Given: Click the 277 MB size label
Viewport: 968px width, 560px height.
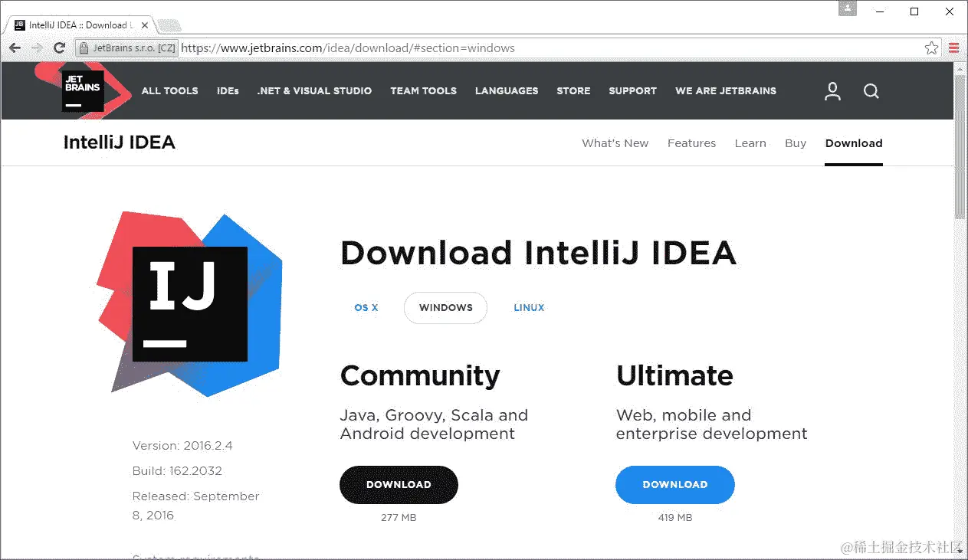Looking at the screenshot, I should (399, 518).
